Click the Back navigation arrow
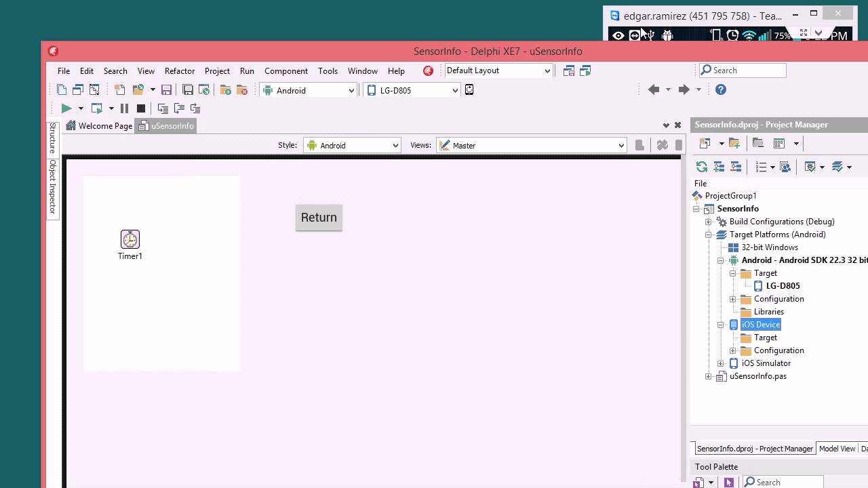The image size is (868, 488). (654, 89)
